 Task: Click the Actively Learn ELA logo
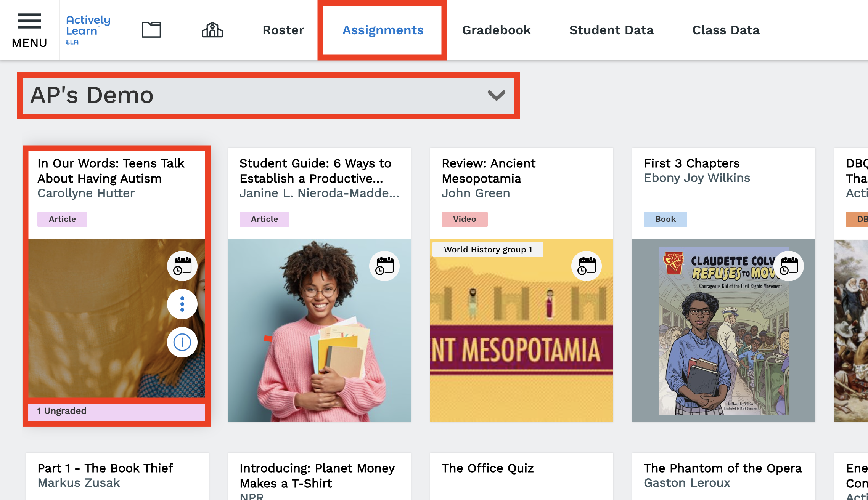coord(88,30)
